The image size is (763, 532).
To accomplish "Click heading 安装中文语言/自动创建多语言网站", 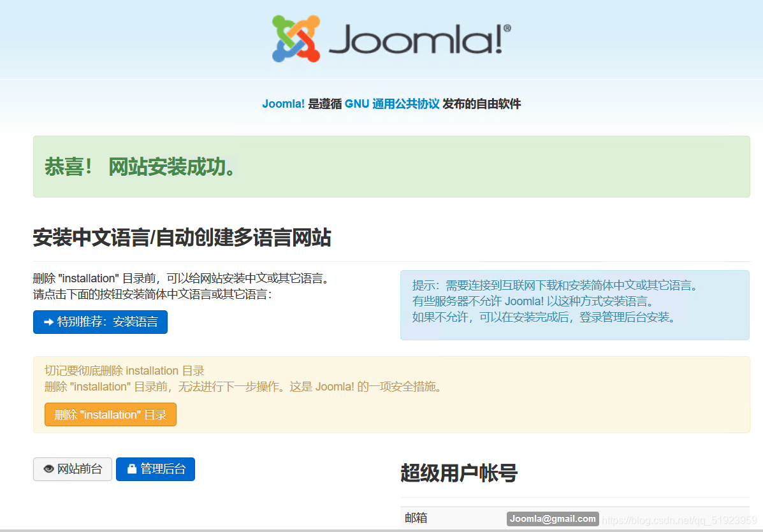I will pos(182,238).
